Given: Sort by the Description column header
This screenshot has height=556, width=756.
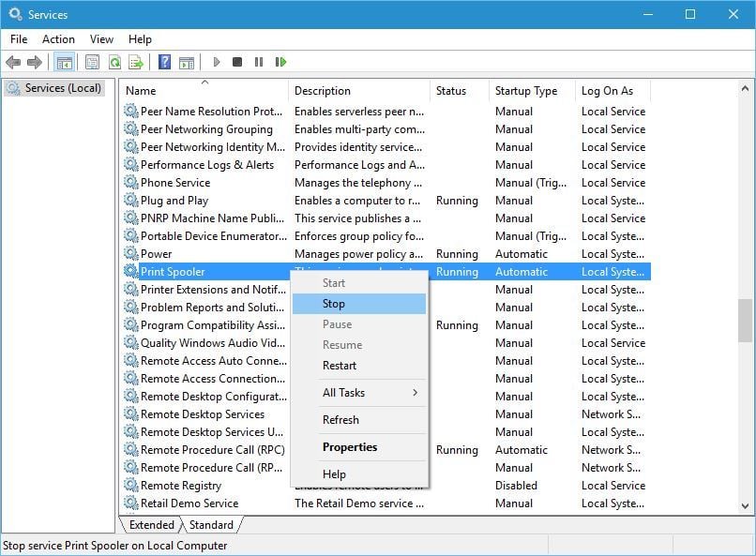Looking at the screenshot, I should [359, 91].
